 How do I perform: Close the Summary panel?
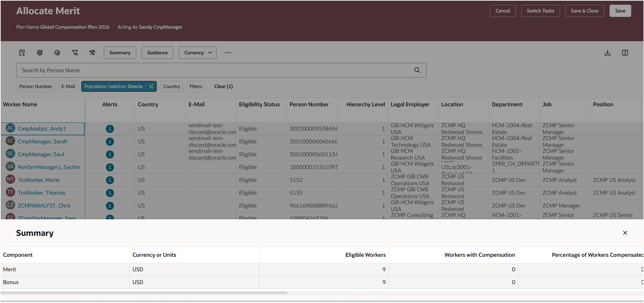pyautogui.click(x=625, y=233)
